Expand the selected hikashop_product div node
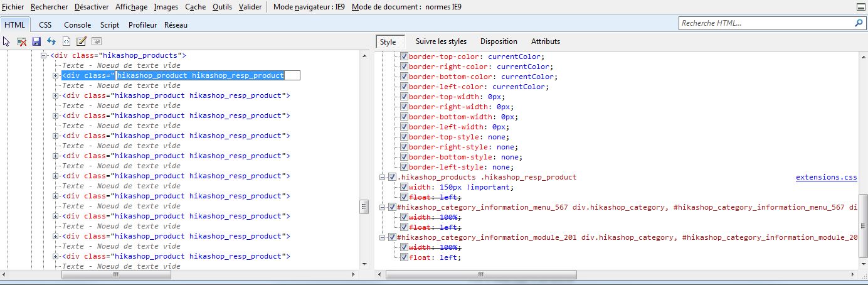 pyautogui.click(x=56, y=75)
